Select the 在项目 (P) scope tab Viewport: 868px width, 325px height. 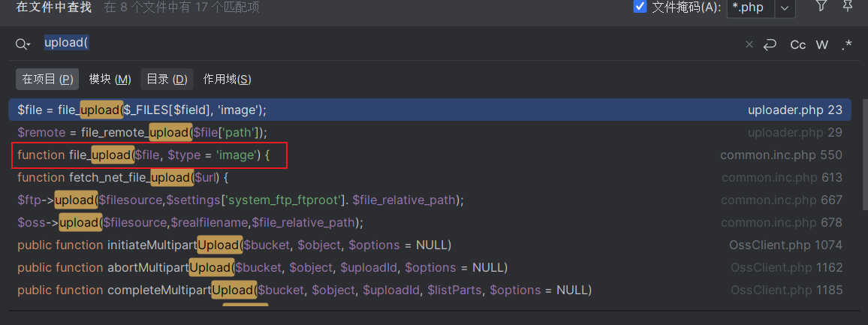coord(47,79)
